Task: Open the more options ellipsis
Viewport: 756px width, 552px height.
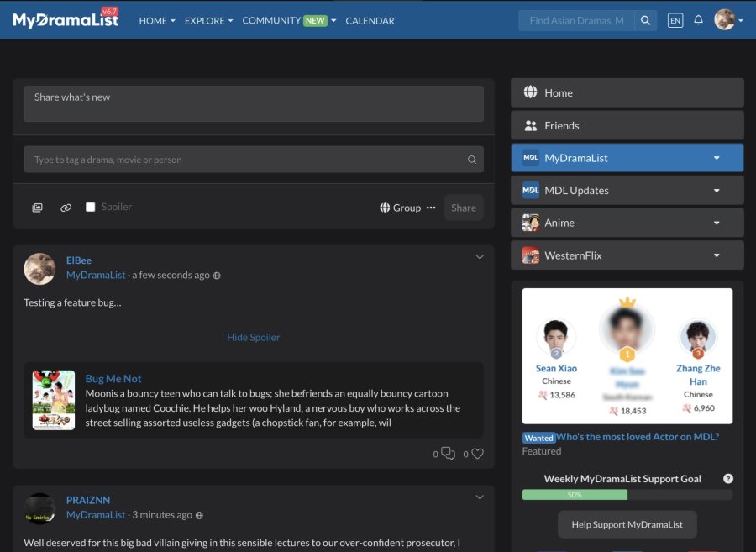Action: coord(431,208)
